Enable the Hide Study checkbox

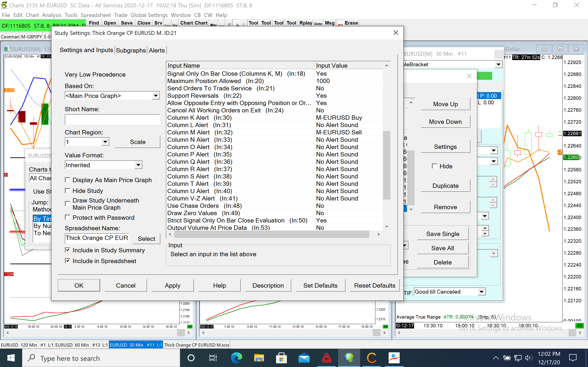pos(68,191)
